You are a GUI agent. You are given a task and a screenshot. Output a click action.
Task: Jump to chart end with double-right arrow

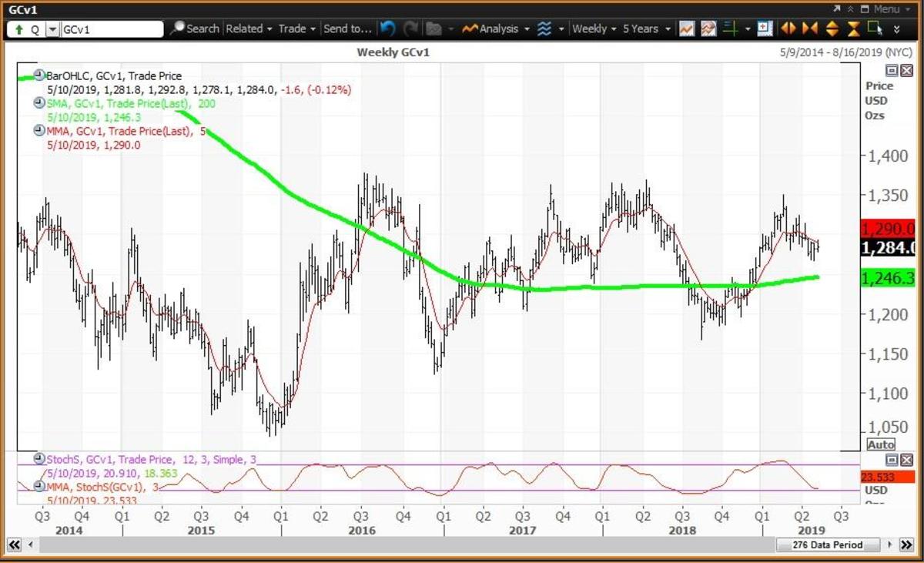coord(907,545)
